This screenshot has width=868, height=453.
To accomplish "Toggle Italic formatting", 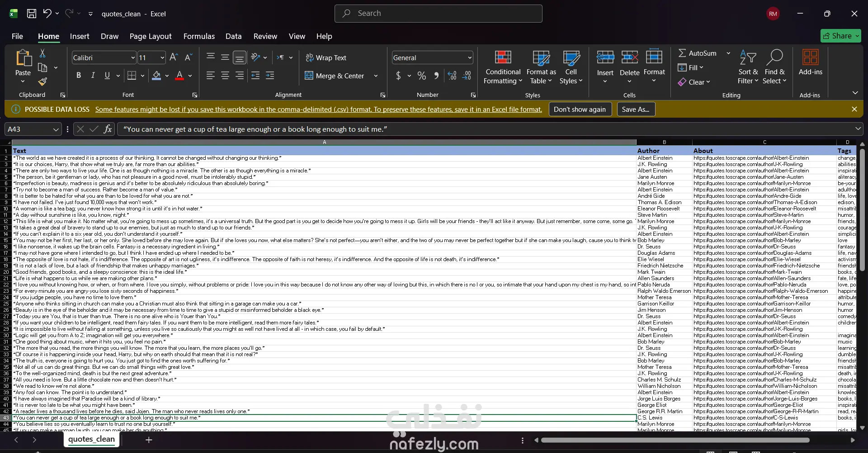I will point(93,76).
